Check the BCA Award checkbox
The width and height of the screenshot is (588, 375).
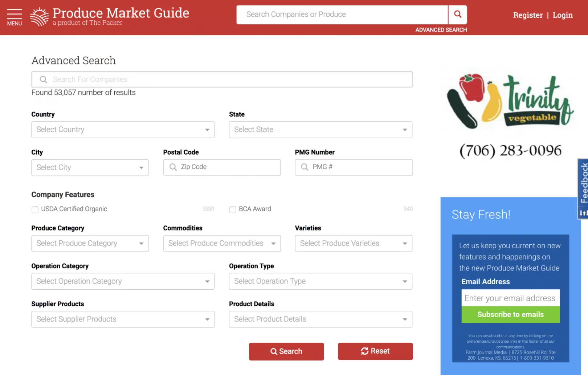pyautogui.click(x=233, y=209)
